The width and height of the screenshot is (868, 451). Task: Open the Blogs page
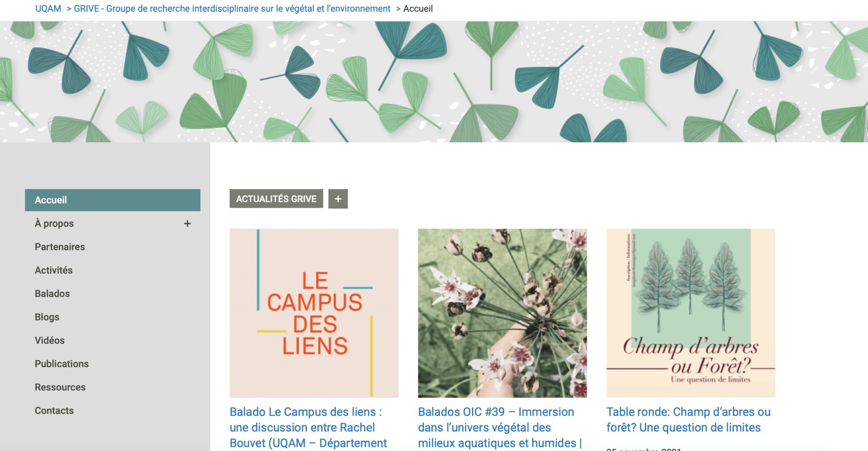tap(47, 317)
